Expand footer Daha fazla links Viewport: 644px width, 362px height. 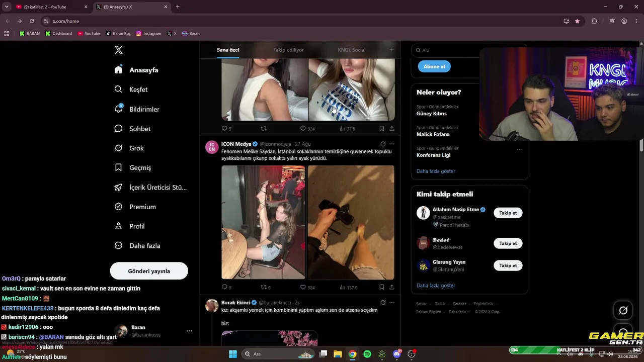tap(459, 312)
